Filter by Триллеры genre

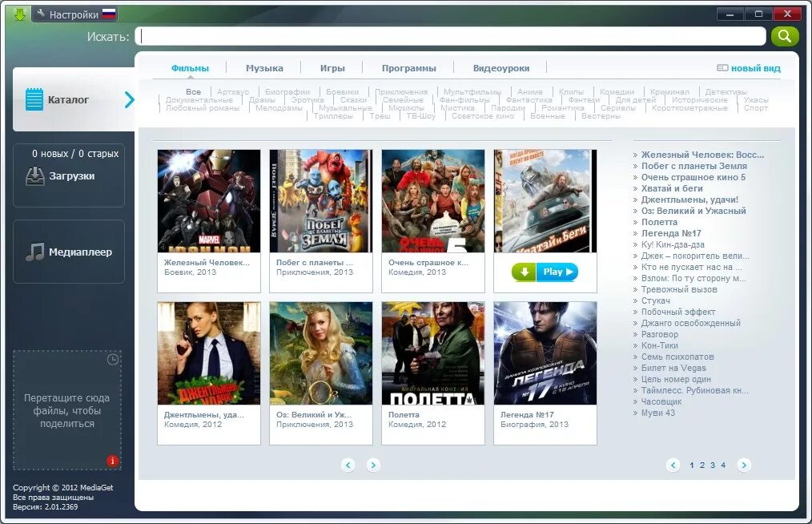point(333,116)
